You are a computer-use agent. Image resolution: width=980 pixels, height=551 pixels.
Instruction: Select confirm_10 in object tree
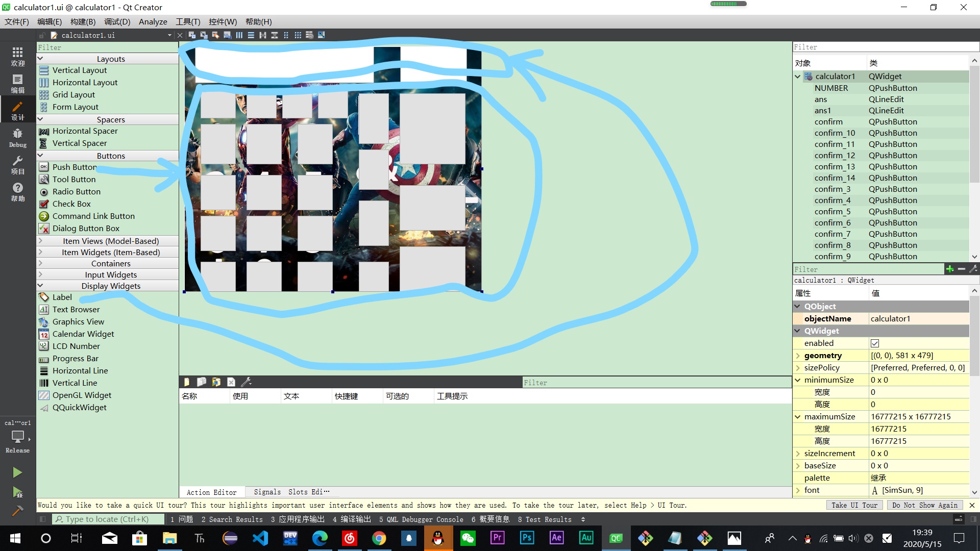click(835, 133)
